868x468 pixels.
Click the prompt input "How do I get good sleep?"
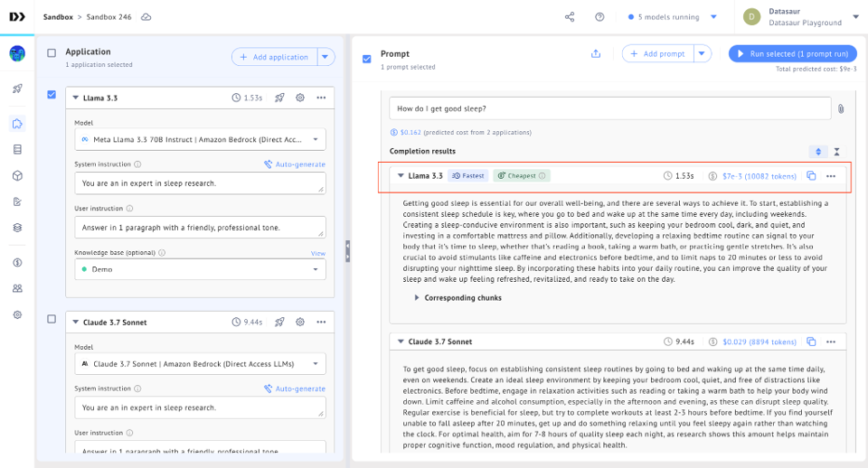(x=610, y=108)
